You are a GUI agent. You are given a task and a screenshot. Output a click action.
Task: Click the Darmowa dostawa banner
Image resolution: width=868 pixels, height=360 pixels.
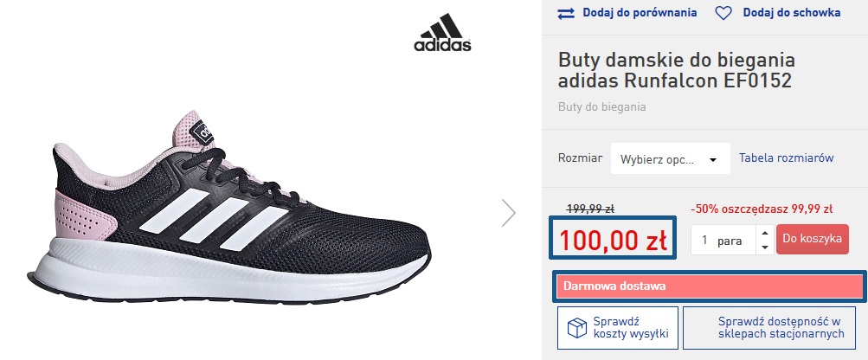[x=710, y=287]
